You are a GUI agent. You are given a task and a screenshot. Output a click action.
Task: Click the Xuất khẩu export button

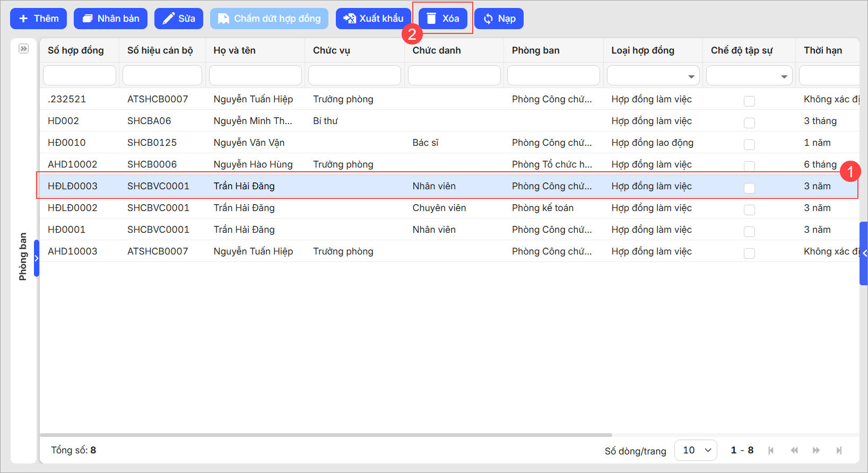373,19
